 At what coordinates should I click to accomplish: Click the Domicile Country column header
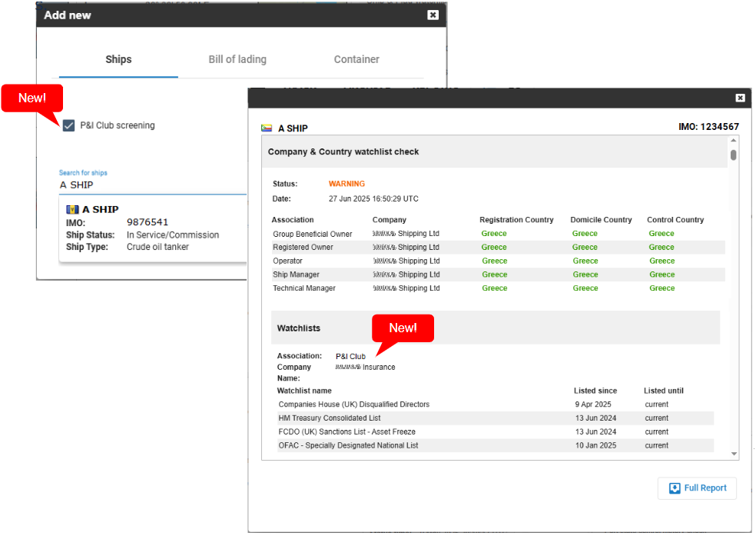[601, 220]
